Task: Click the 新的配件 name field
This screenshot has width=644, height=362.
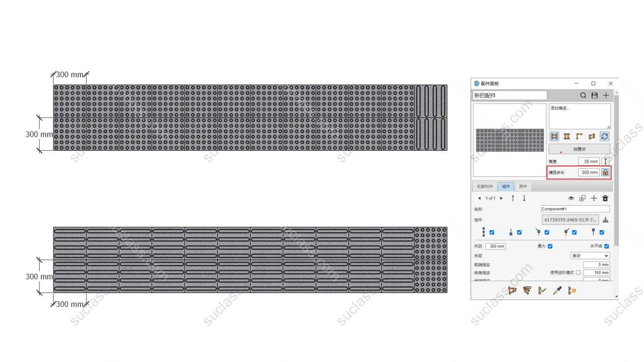Action: pos(510,95)
